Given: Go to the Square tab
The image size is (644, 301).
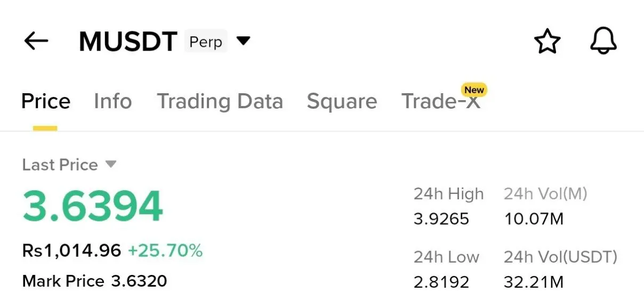Looking at the screenshot, I should (x=342, y=101).
